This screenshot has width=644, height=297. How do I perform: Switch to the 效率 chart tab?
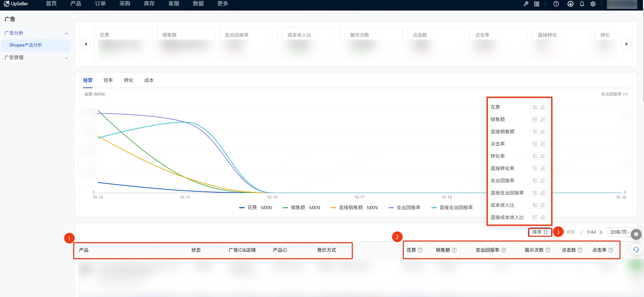point(108,80)
